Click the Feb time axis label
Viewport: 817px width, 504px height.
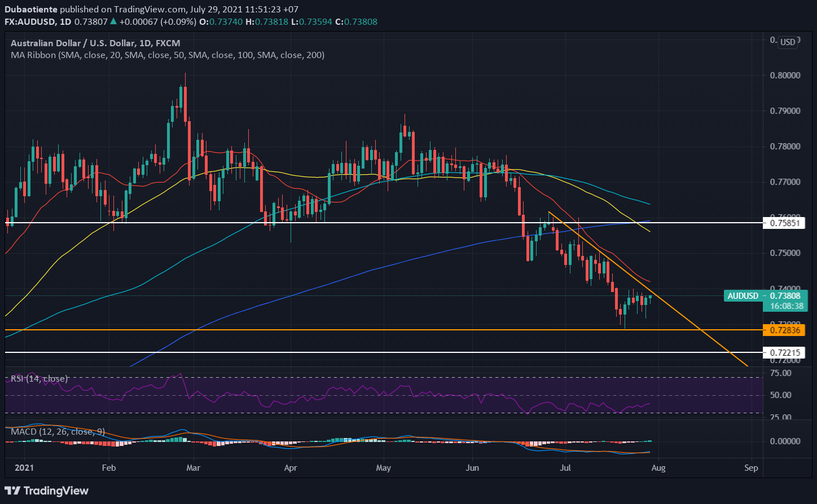point(109,468)
